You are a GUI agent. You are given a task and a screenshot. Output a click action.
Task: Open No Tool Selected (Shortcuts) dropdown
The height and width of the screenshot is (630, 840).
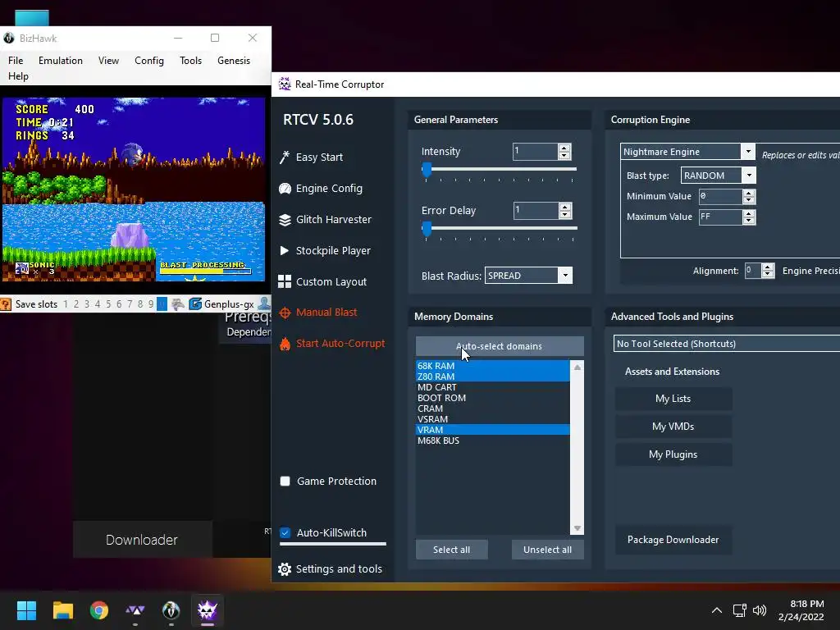tap(727, 344)
